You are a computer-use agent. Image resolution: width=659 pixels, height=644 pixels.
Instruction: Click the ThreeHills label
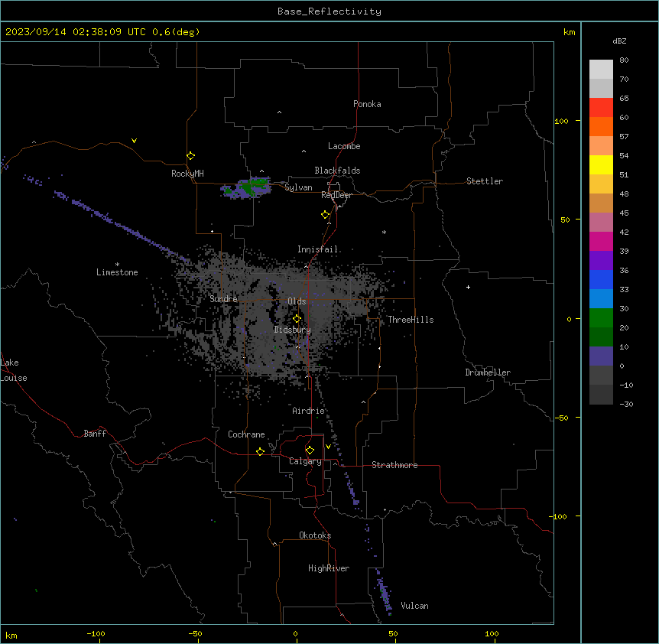coord(411,320)
